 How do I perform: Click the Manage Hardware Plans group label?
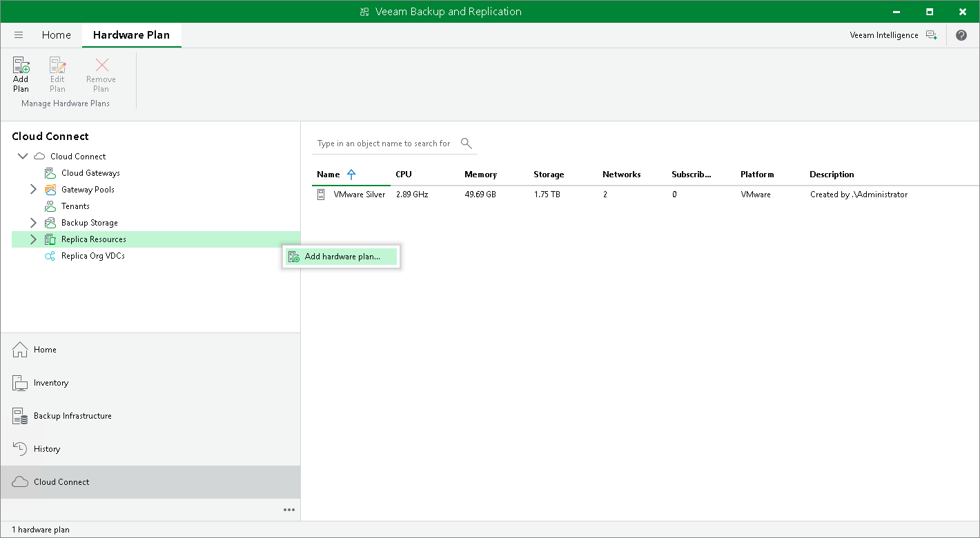66,103
